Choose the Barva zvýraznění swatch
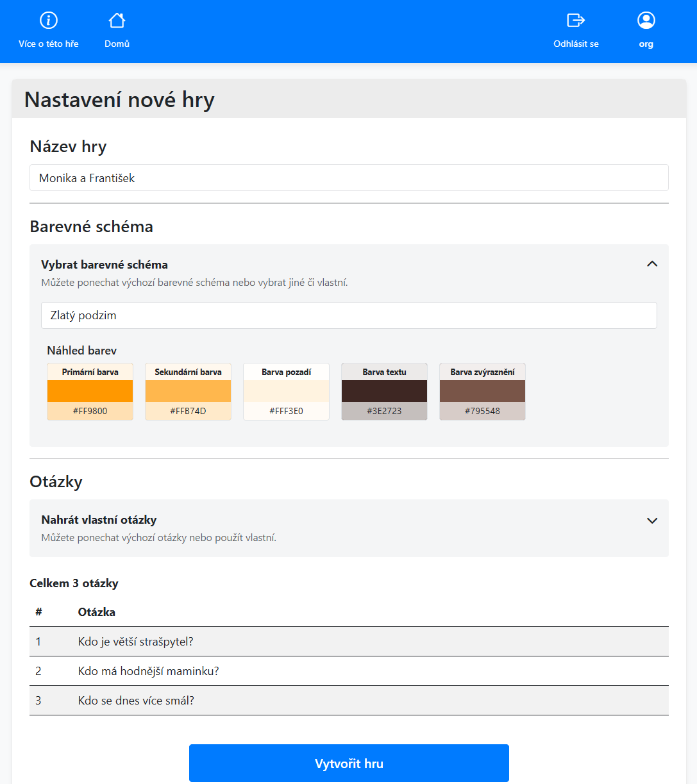Viewport: 697px width, 784px height. 482,391
